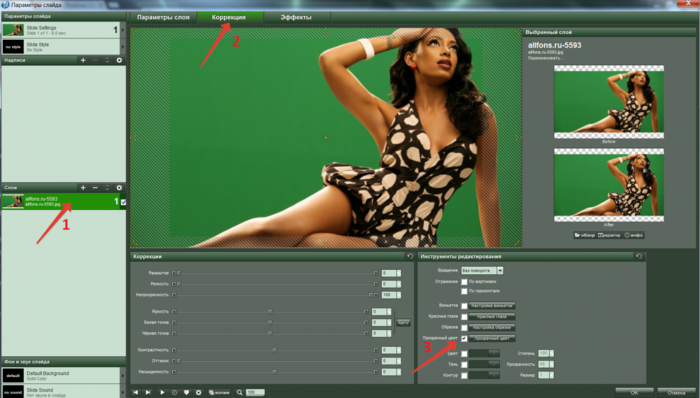Enable the Контур outline checkbox

click(464, 375)
